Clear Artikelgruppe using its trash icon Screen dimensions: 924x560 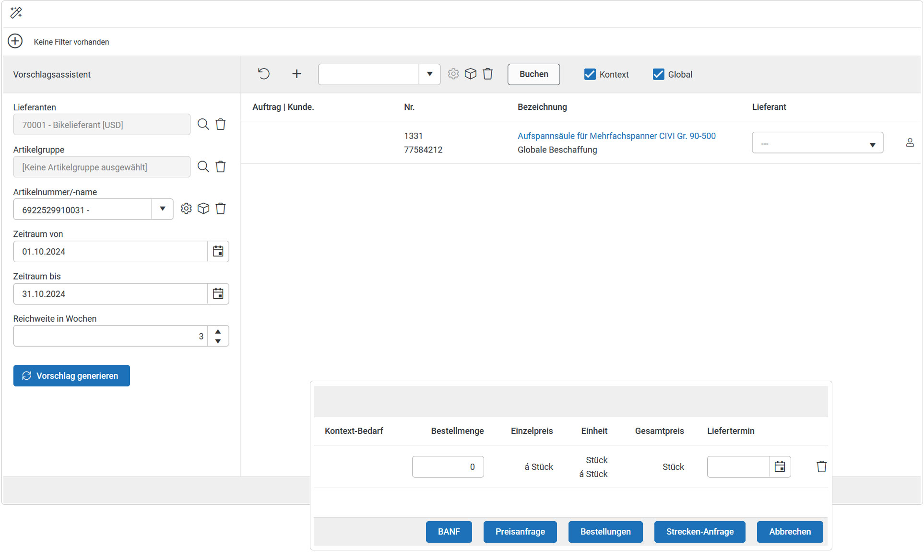(x=221, y=167)
